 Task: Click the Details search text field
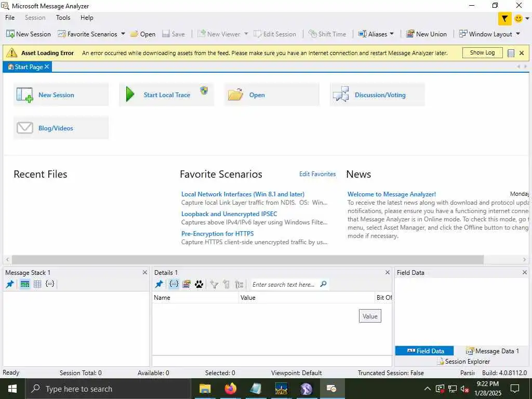(284, 285)
